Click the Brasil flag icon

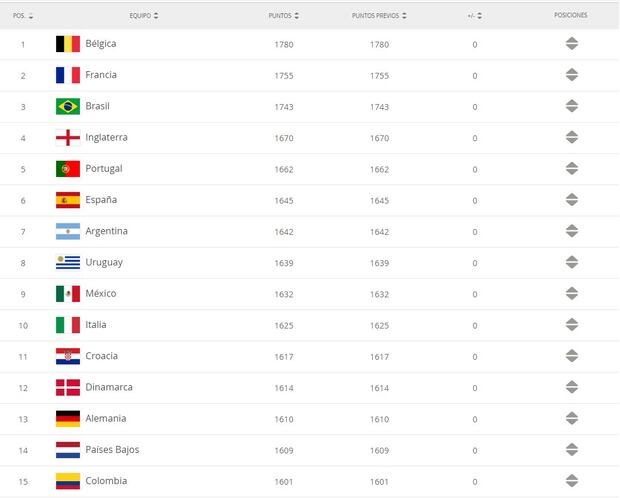click(68, 106)
